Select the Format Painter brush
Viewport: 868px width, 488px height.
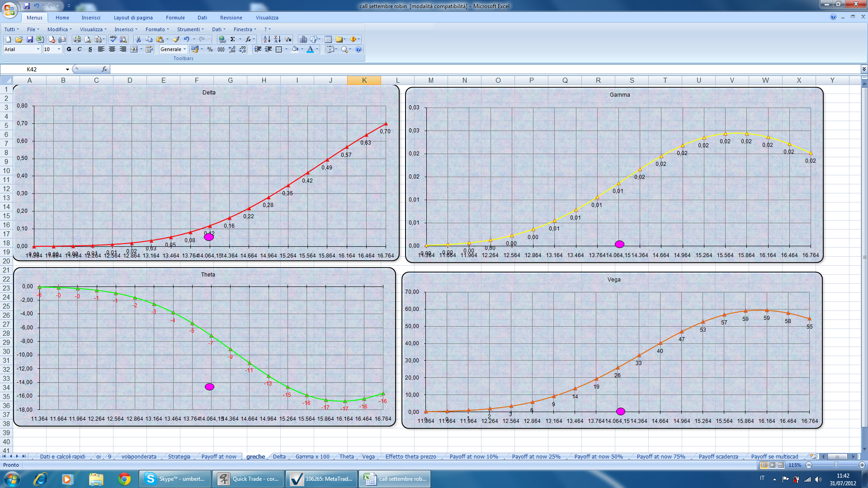click(176, 39)
